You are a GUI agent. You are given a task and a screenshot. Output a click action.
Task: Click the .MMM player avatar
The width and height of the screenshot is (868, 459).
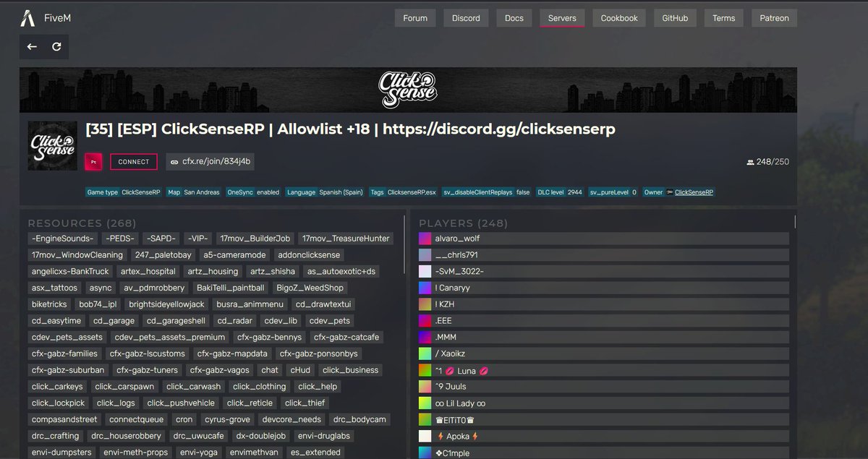tap(425, 338)
